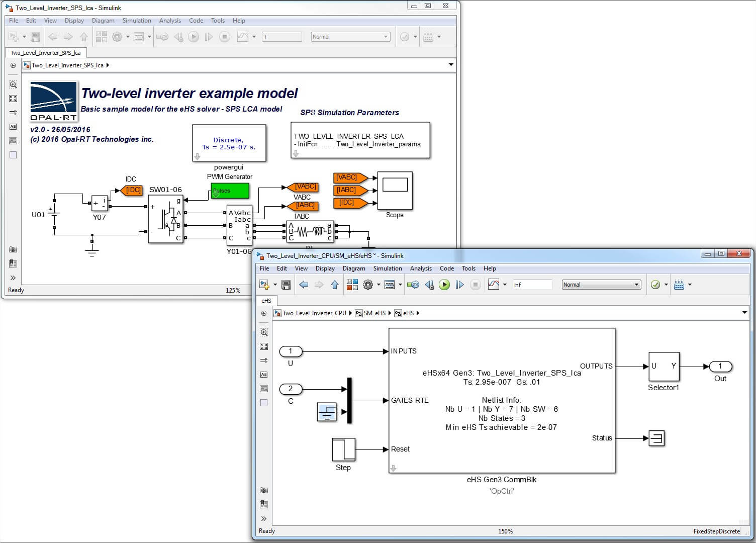This screenshot has width=756, height=543.
Task: Click camera icon in inverter window palette
Action: pyautogui.click(x=13, y=249)
